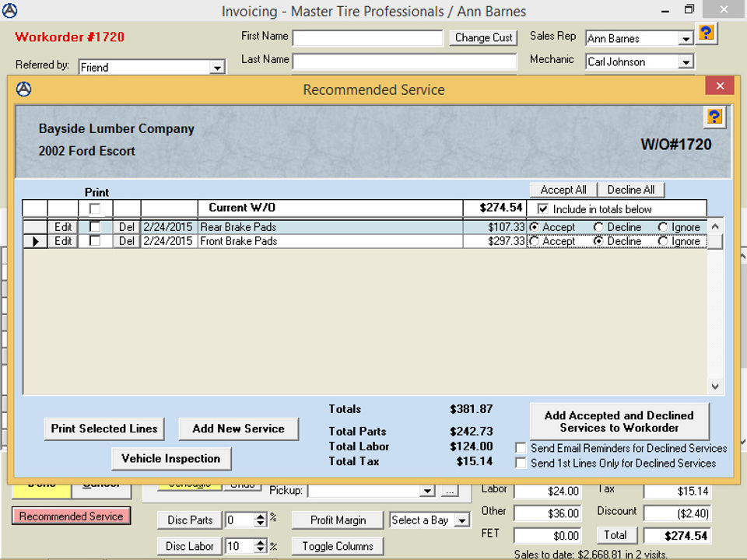Select Ignore for Front Brake Pads
Screen dimensions: 747x560
click(x=663, y=241)
